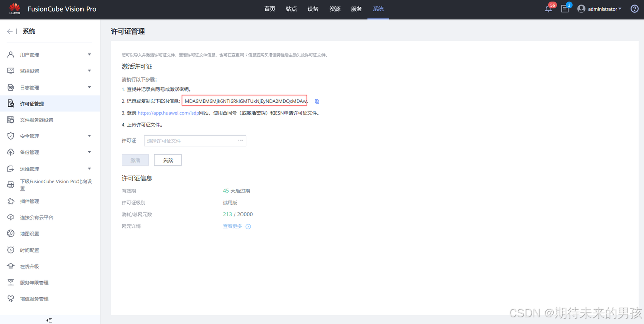Switch to the 服务 top tab
This screenshot has height=324, width=644.
(x=356, y=9)
